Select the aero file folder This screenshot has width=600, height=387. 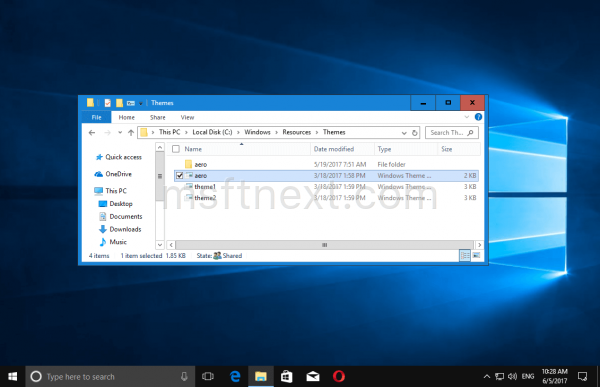point(326,164)
